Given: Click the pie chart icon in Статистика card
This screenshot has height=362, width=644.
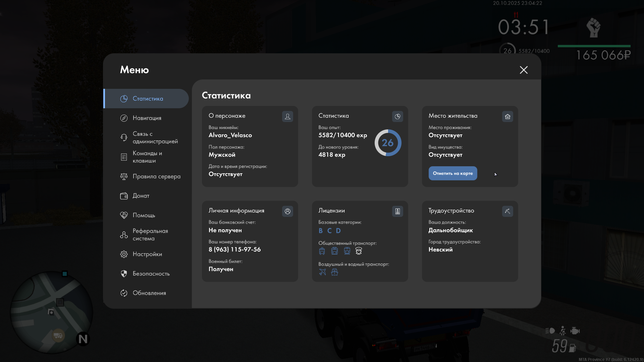Looking at the screenshot, I should pyautogui.click(x=397, y=116).
